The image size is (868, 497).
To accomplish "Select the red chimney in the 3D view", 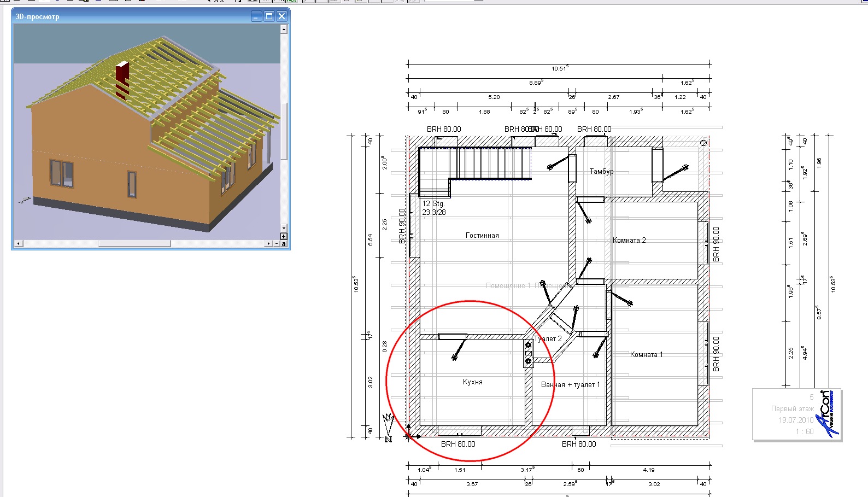I will [x=122, y=77].
